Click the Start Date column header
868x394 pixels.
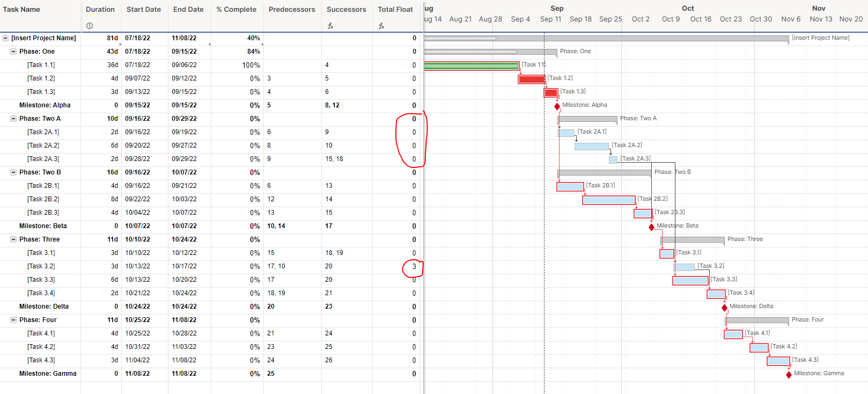[144, 9]
